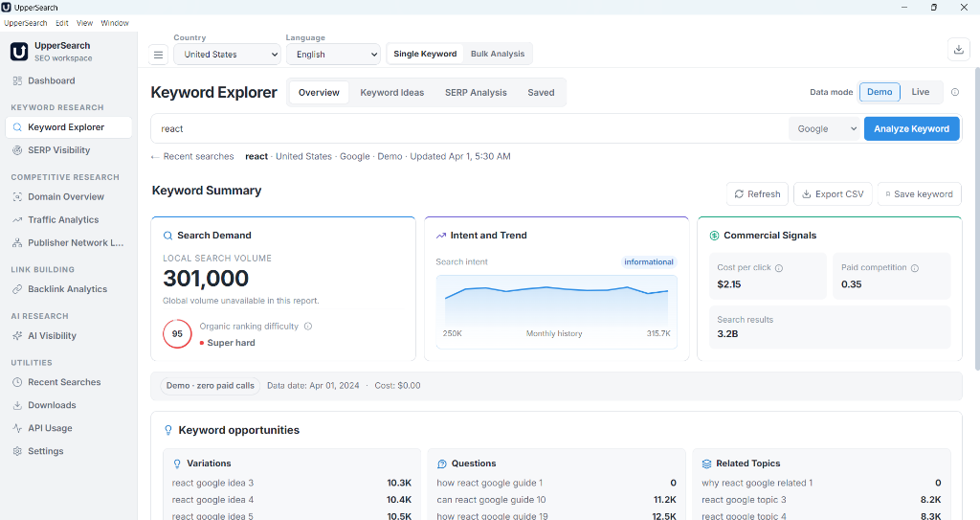
Task: Click the Keyword opportunities lightbulb icon
Action: pyautogui.click(x=167, y=431)
